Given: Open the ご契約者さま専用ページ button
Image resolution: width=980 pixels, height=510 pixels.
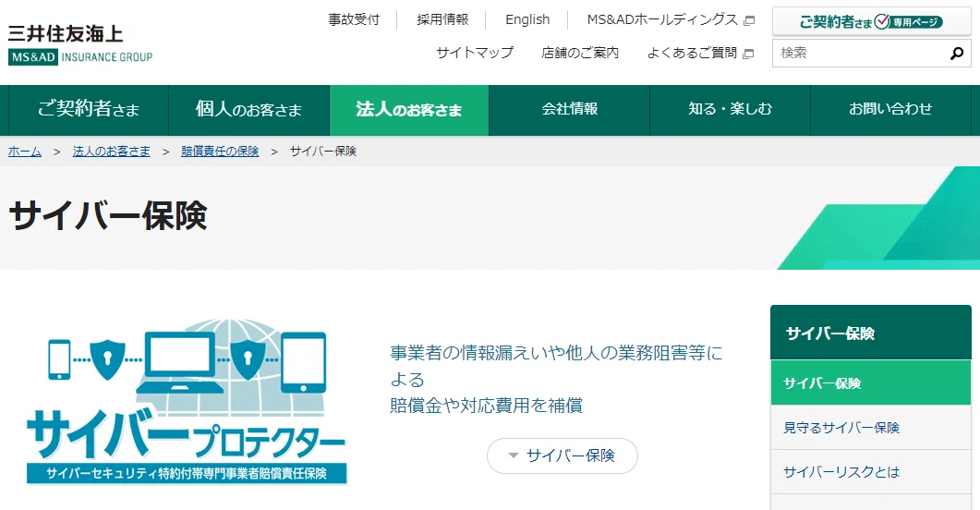Looking at the screenshot, I should (871, 22).
